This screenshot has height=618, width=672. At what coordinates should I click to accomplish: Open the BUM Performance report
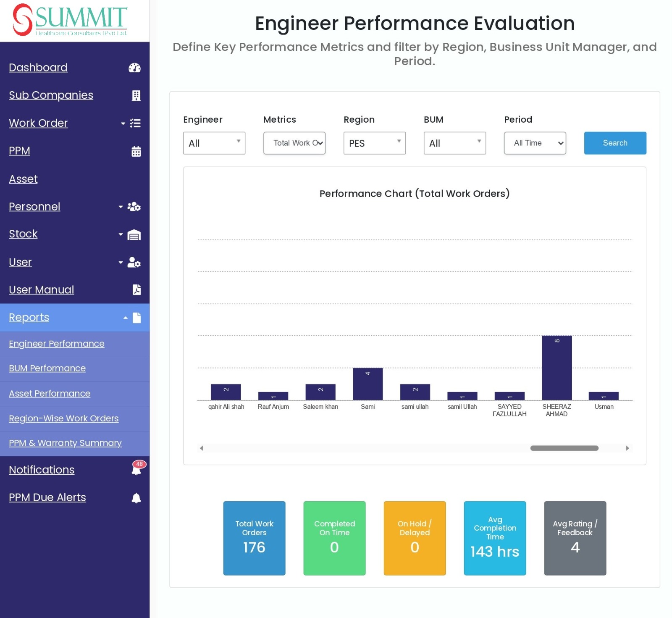(x=47, y=368)
